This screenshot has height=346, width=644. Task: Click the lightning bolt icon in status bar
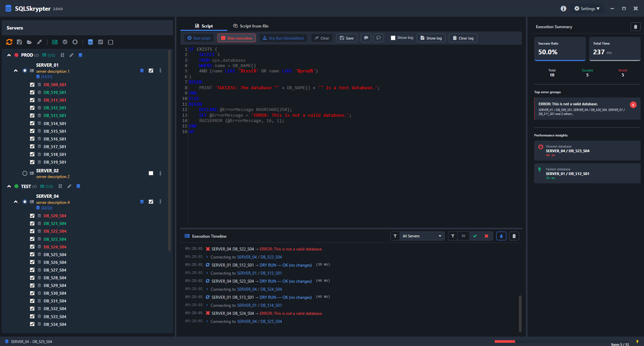[637, 342]
